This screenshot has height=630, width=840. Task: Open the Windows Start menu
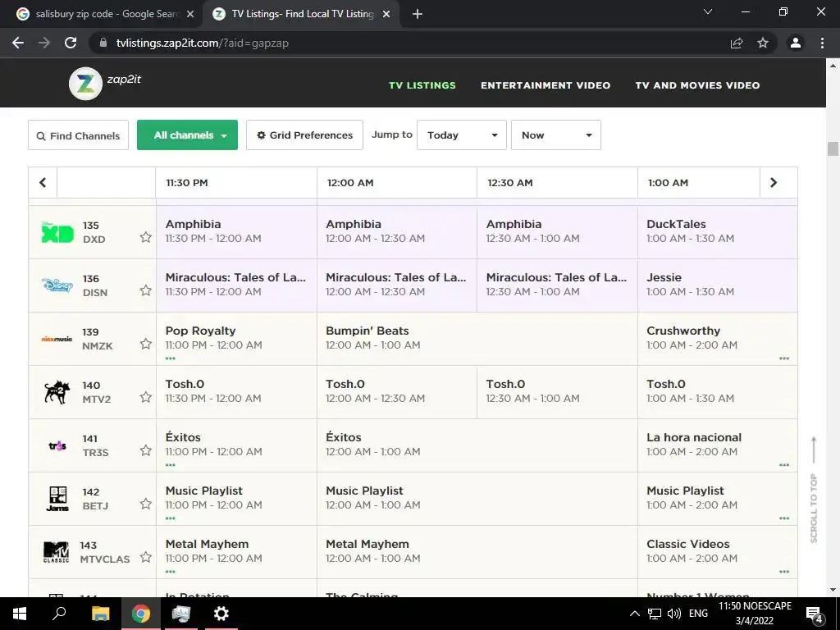20,614
